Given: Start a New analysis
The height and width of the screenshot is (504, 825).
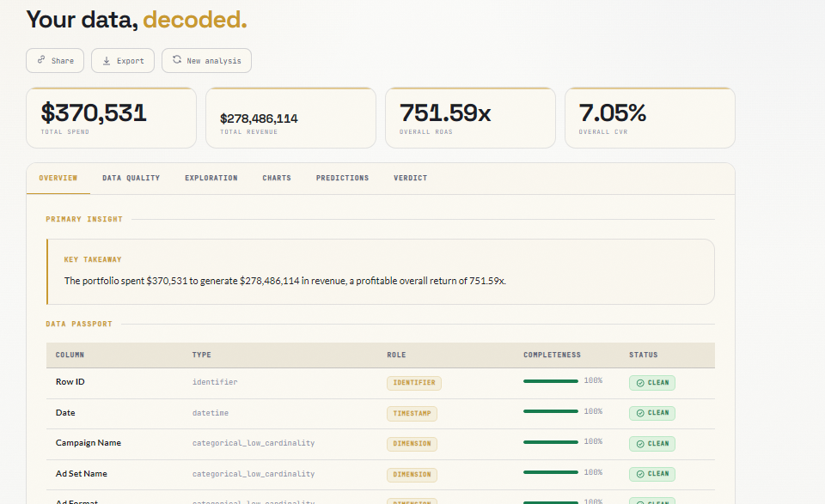Looking at the screenshot, I should point(206,60).
